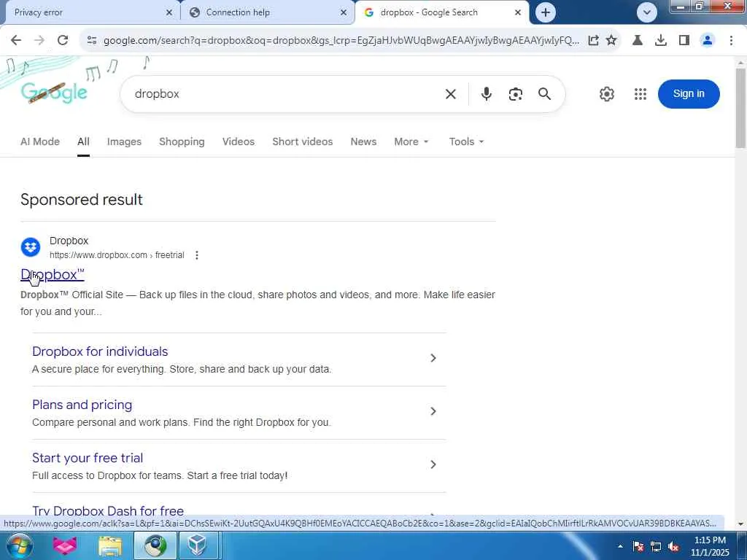Select the All results tab

83,141
